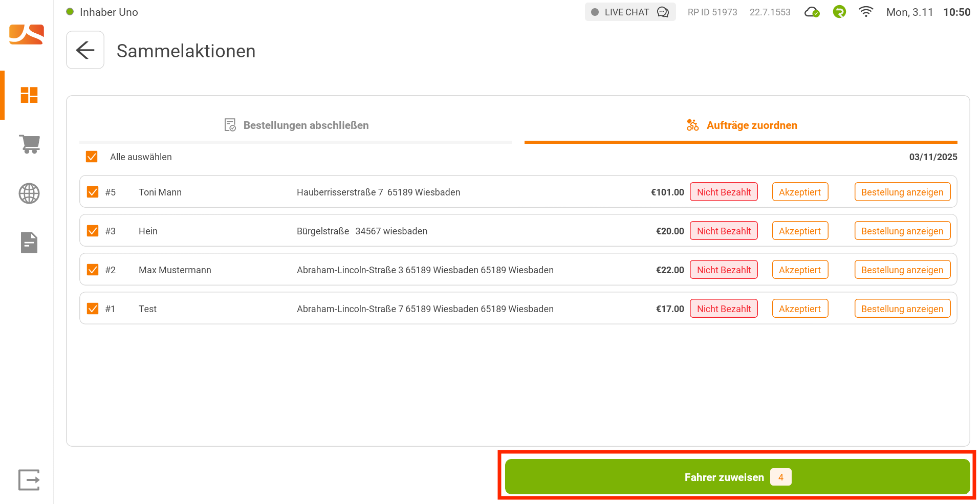Uncheck order #1 Test checkbox
Image resolution: width=980 pixels, height=504 pixels.
(x=93, y=309)
